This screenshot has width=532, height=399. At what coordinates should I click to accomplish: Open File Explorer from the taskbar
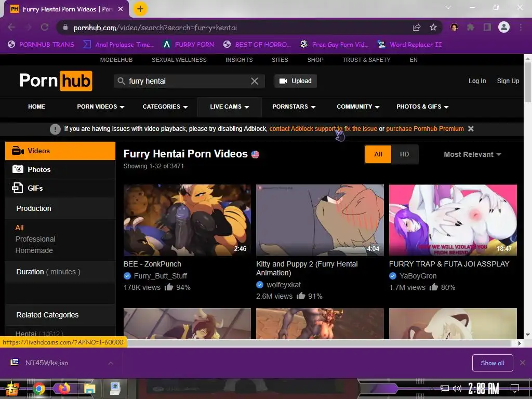89,389
